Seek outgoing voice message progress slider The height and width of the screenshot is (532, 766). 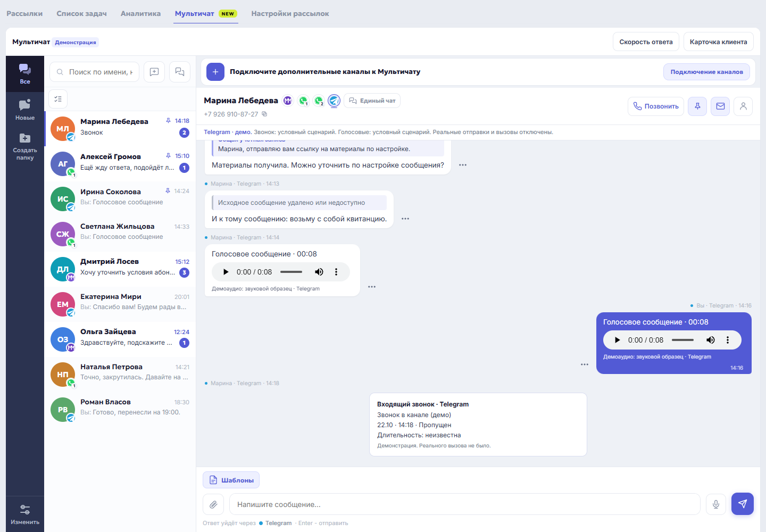(682, 340)
